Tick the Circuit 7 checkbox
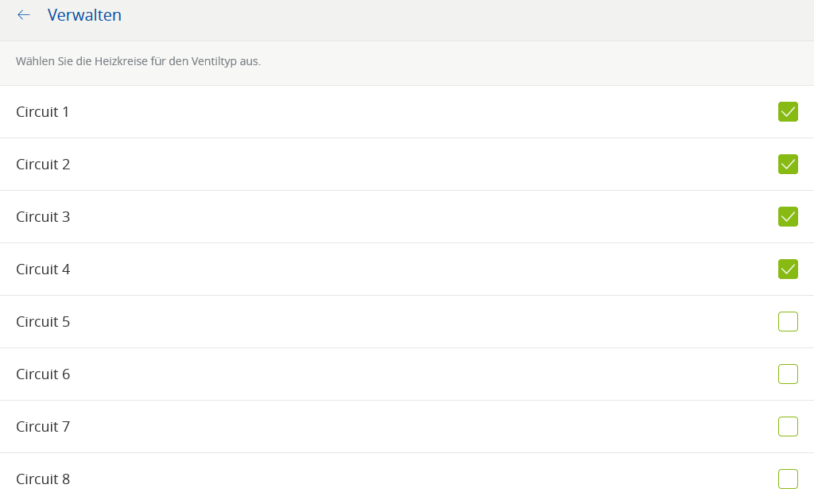Image resolution: width=814 pixels, height=504 pixels. click(788, 427)
